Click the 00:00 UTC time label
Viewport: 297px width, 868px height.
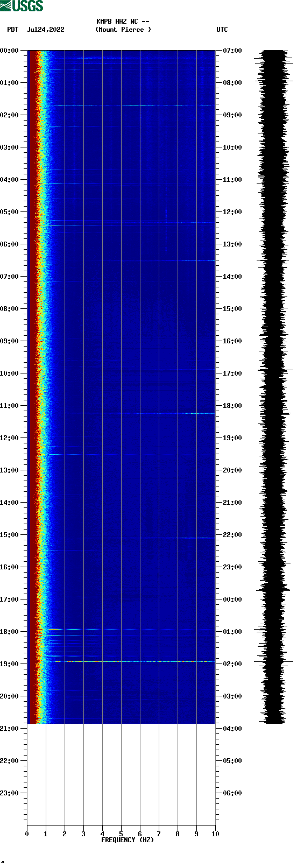232,599
